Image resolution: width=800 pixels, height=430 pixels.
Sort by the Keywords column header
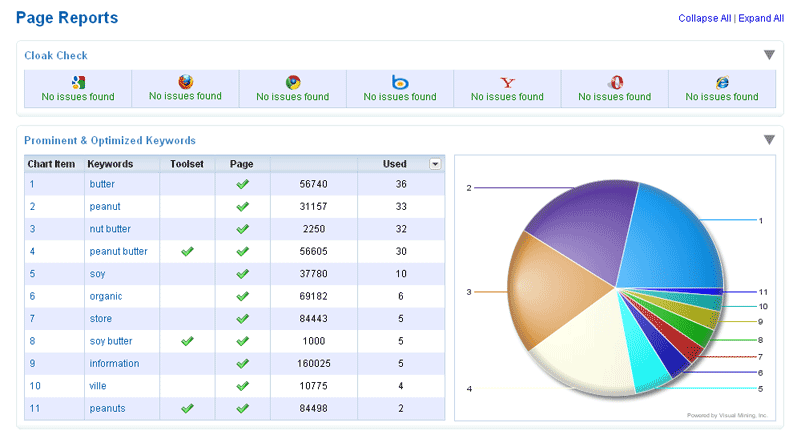coord(110,163)
